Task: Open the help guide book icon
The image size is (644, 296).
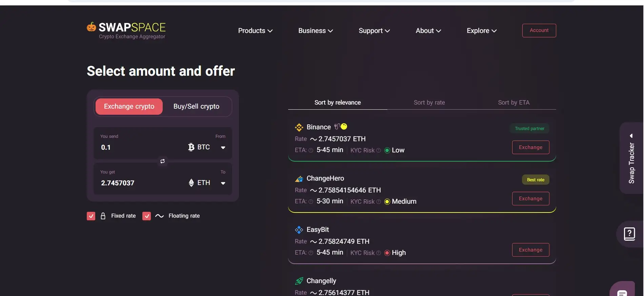Action: tap(629, 234)
